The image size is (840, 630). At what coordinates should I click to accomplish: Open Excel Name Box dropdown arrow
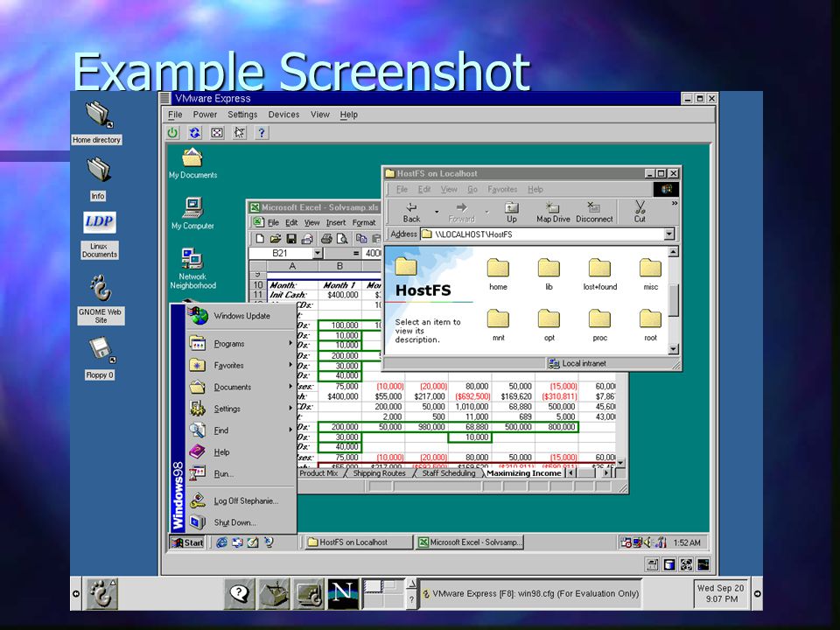pos(317,253)
